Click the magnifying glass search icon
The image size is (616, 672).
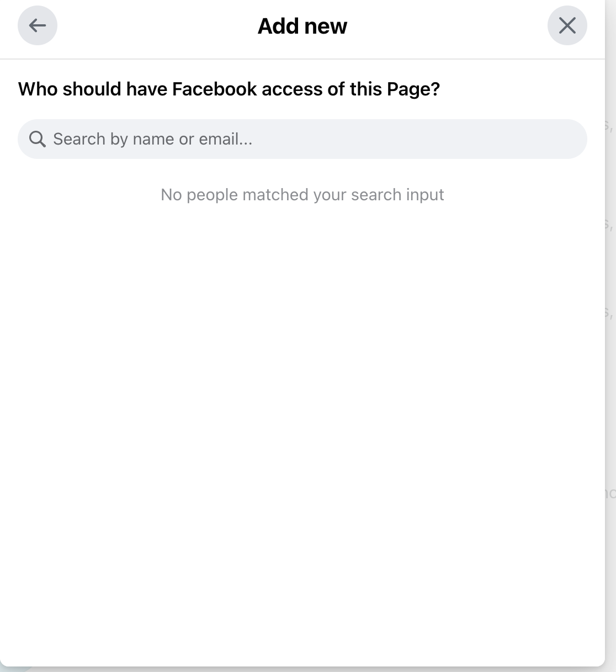[38, 139]
